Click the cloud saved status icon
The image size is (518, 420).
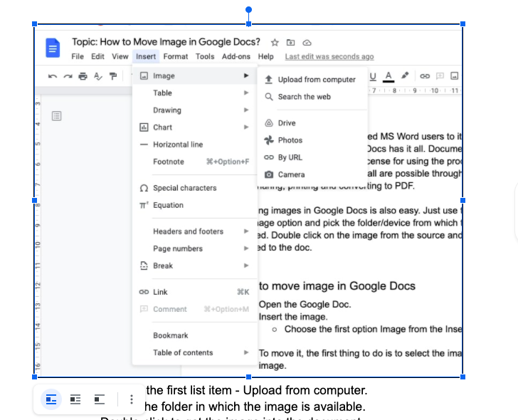click(x=307, y=43)
